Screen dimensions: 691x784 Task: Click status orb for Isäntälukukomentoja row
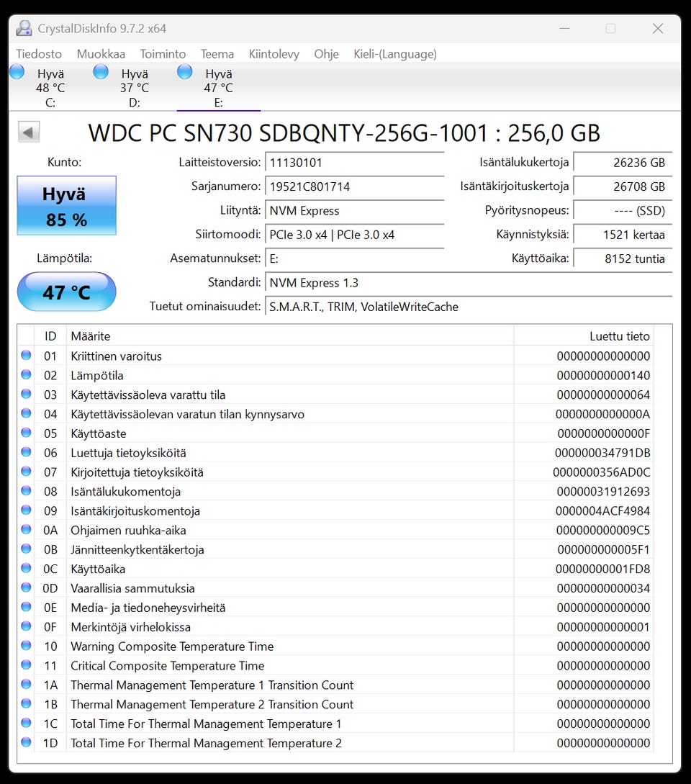(26, 490)
